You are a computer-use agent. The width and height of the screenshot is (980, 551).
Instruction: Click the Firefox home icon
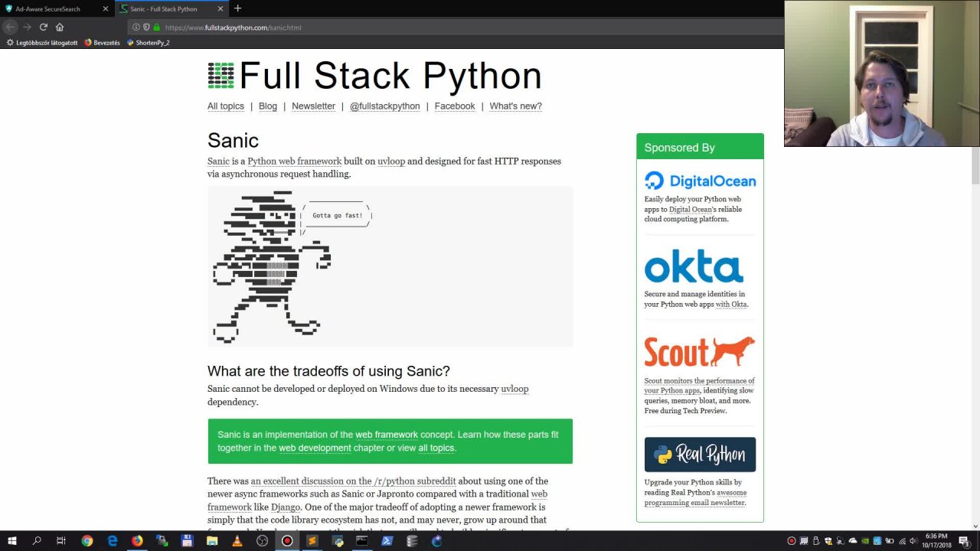click(60, 26)
